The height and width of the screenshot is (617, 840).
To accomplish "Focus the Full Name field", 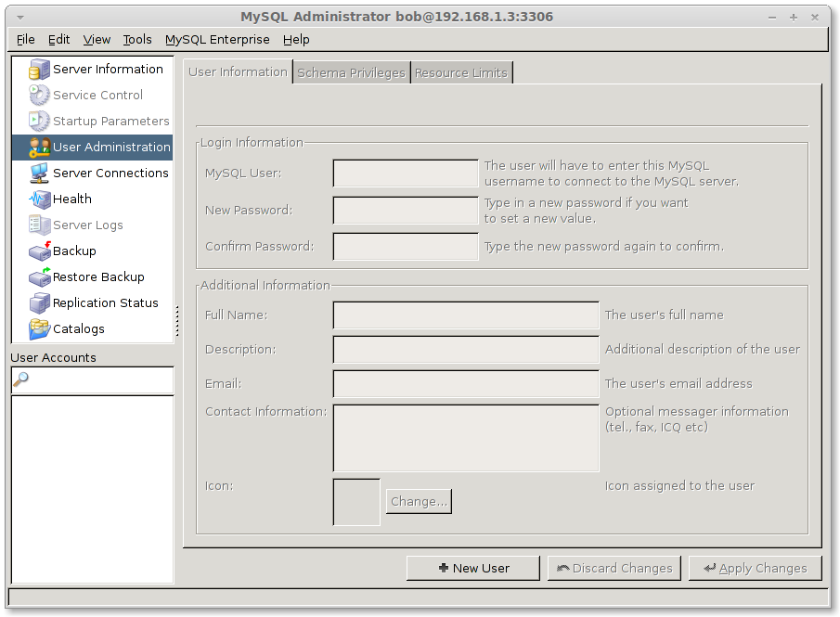I will [x=466, y=315].
